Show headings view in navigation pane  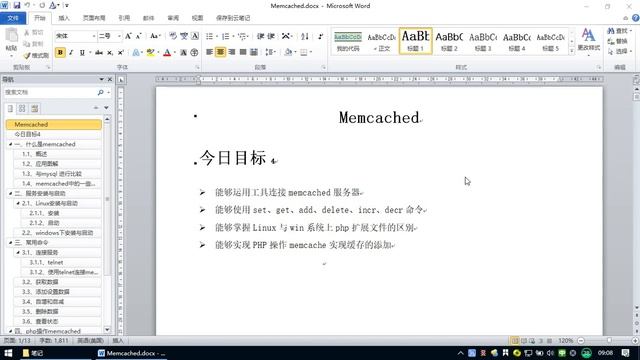pyautogui.click(x=11, y=108)
